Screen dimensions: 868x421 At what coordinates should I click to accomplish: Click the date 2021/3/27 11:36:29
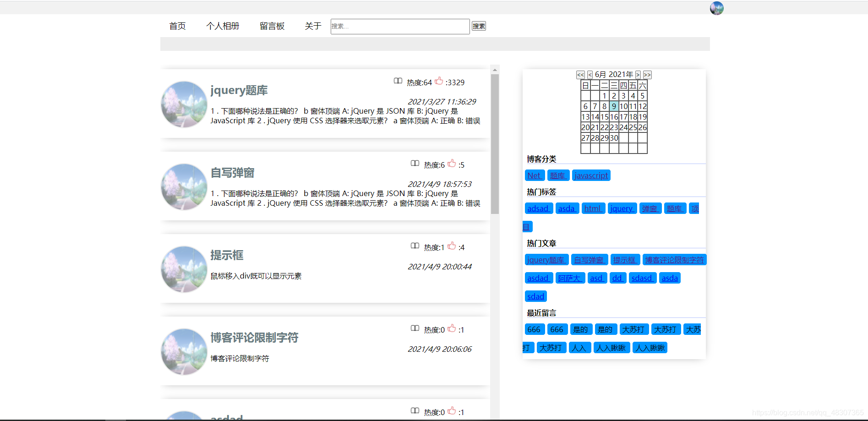tap(442, 102)
